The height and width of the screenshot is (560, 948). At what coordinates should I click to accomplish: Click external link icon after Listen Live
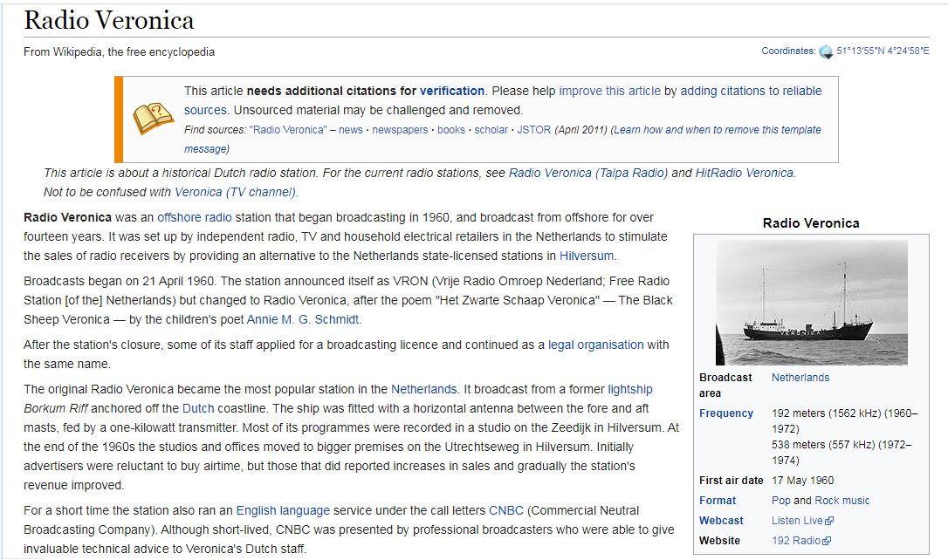828,521
